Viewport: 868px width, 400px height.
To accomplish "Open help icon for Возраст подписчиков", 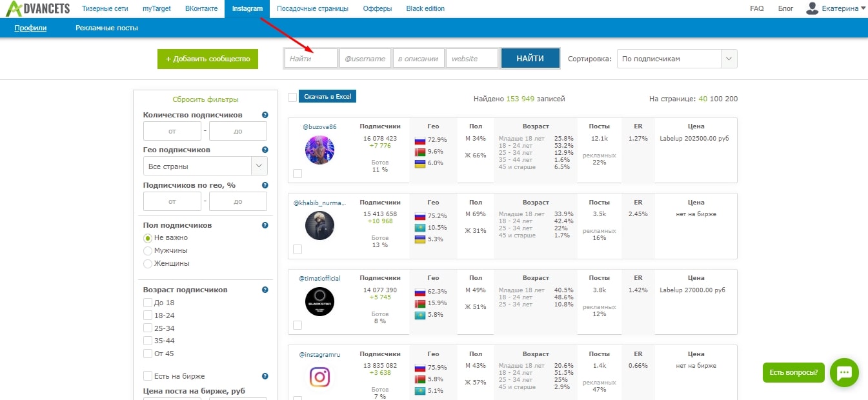I will pyautogui.click(x=265, y=290).
